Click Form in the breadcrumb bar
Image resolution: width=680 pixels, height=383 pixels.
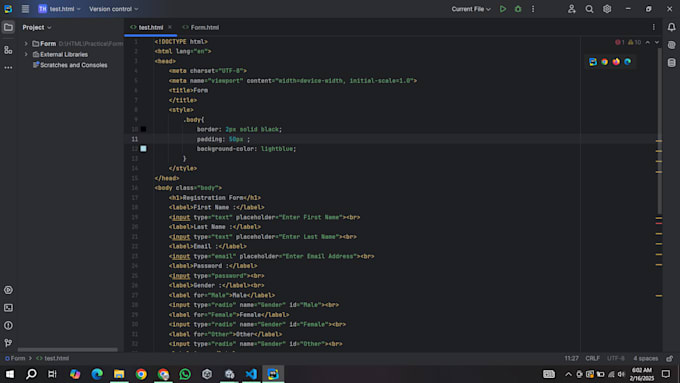pos(15,358)
